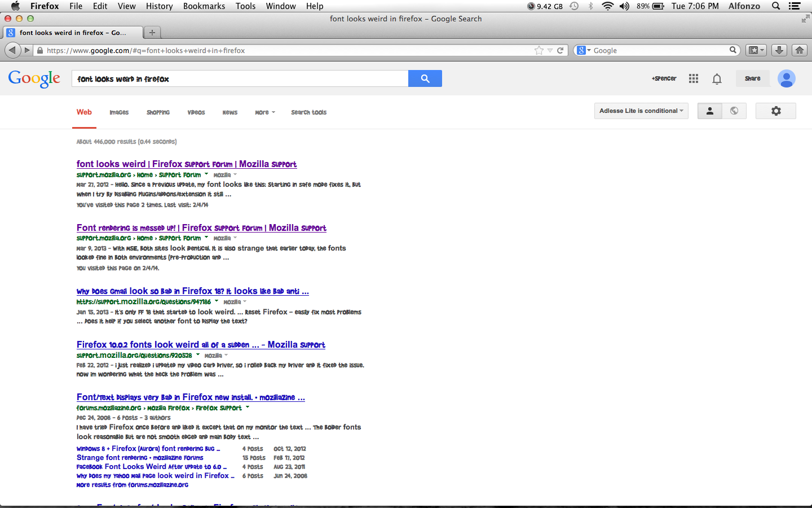
Task: Click the Bluetooth menu bar icon
Action: 590,6
